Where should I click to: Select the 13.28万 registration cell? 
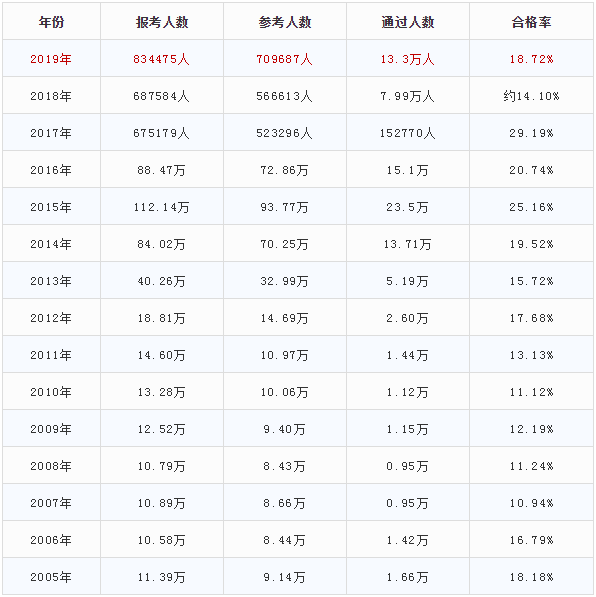(x=162, y=392)
